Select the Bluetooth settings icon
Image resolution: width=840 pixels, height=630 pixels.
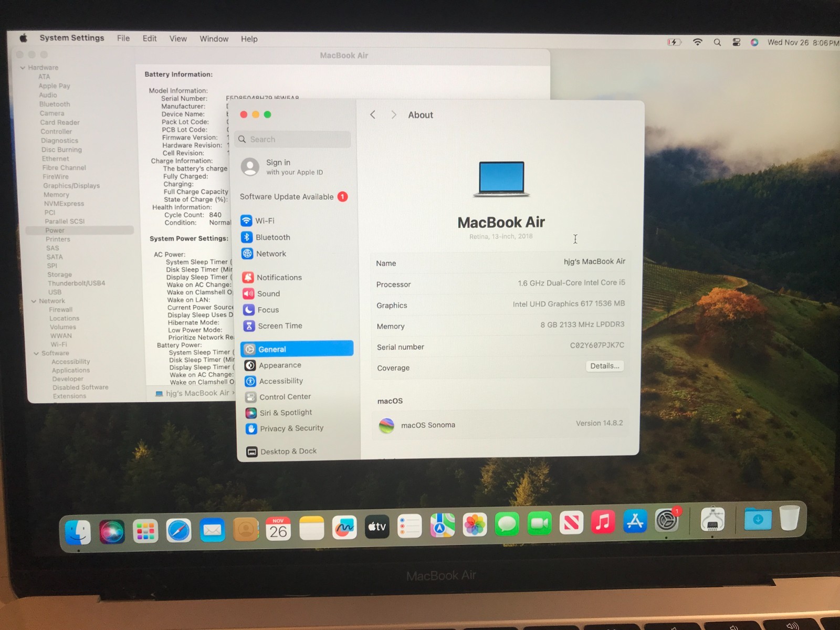pos(248,237)
